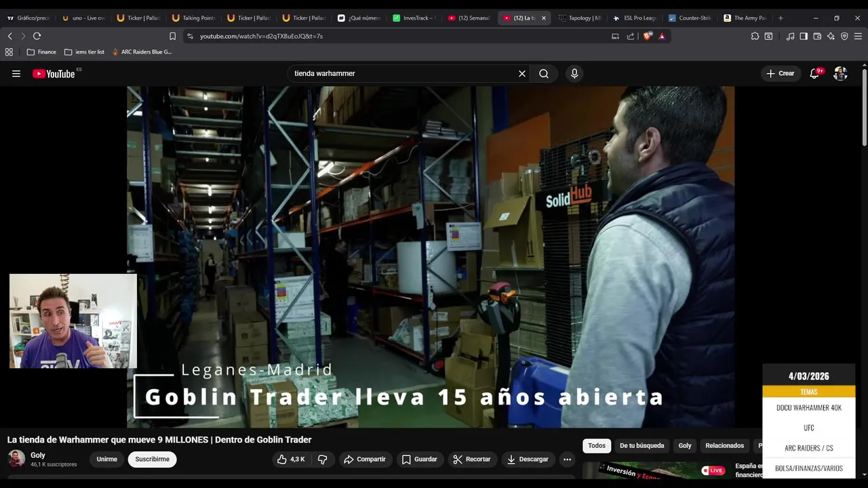The height and width of the screenshot is (488, 868).
Task: Clear the search box with the X
Action: point(522,74)
